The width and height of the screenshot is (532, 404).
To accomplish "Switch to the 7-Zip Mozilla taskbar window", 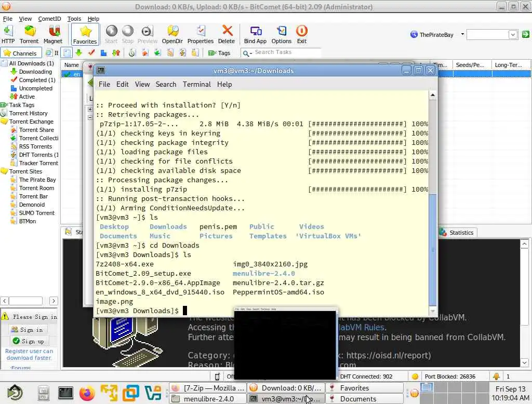I will [x=208, y=388].
